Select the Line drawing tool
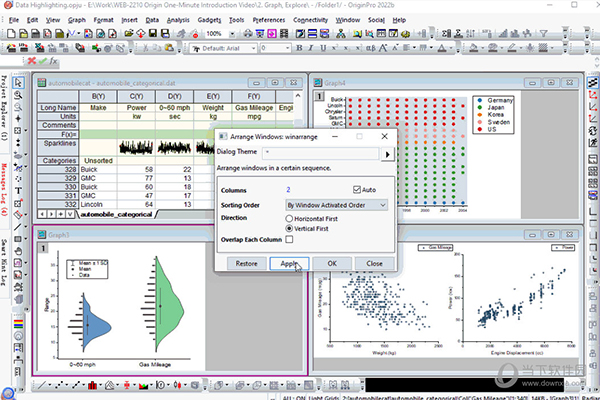 (18, 227)
